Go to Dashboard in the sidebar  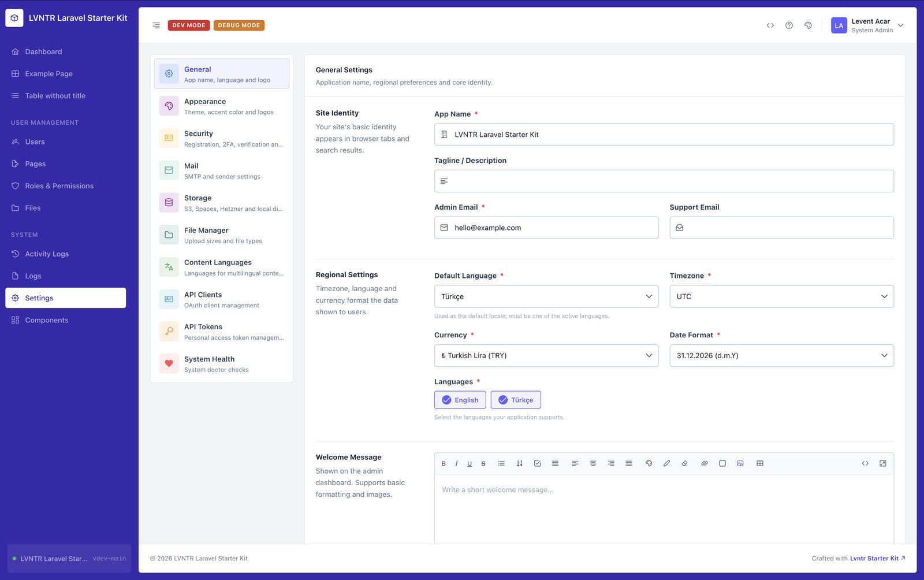point(66,51)
